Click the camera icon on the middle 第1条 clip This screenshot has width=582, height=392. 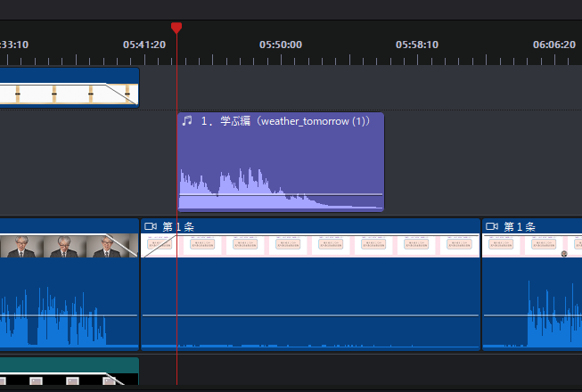(151, 227)
